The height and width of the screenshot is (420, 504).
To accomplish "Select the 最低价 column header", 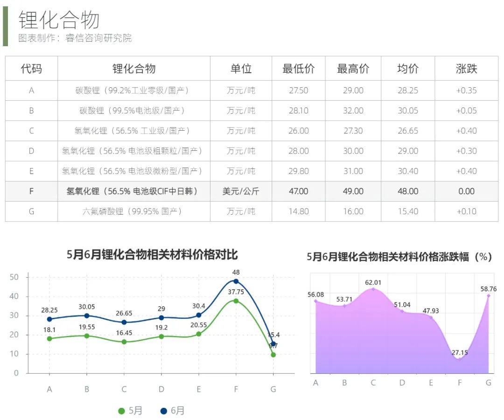I will tap(298, 69).
